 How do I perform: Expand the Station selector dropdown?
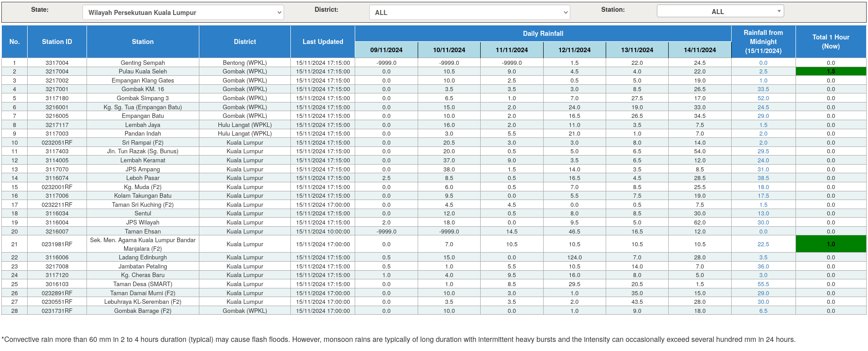(x=720, y=11)
